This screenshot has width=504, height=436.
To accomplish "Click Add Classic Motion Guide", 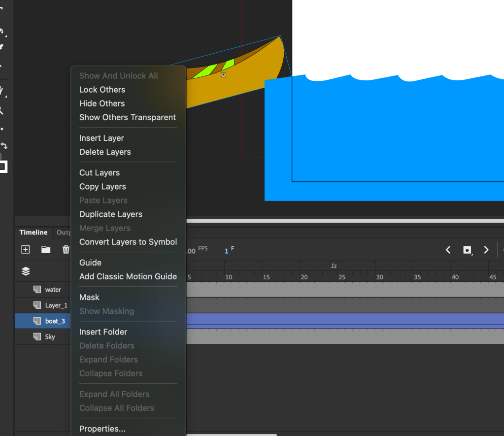I will point(128,276).
